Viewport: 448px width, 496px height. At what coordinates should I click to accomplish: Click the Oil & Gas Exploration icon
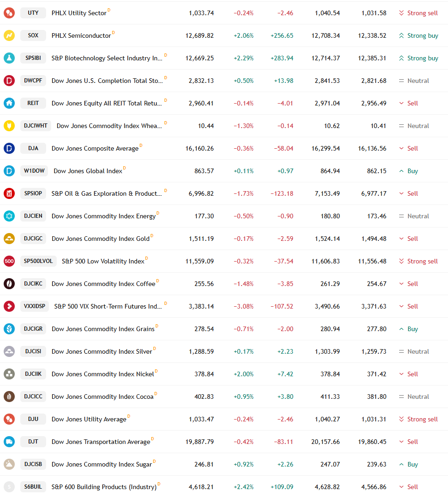click(9, 193)
